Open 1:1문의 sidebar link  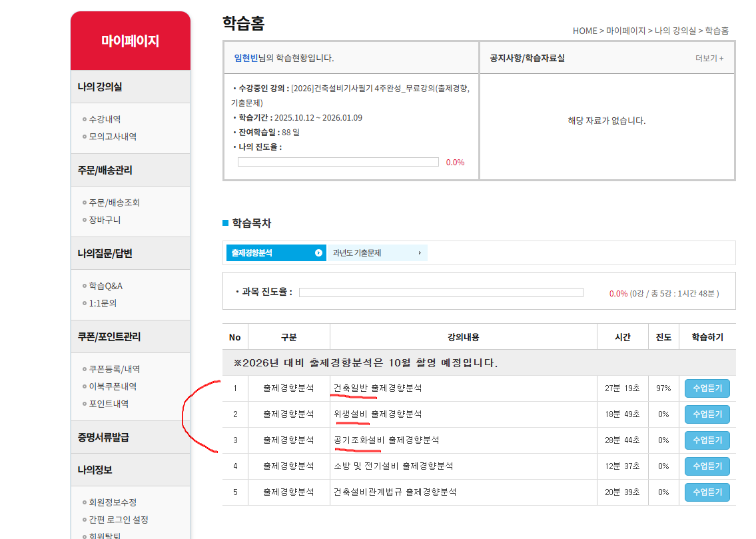[103, 303]
